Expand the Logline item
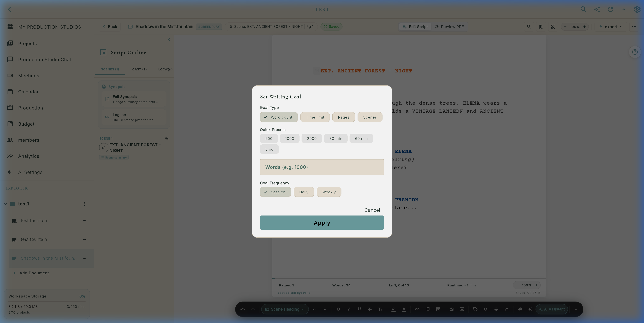The height and width of the screenshot is (323, 644). (134, 117)
